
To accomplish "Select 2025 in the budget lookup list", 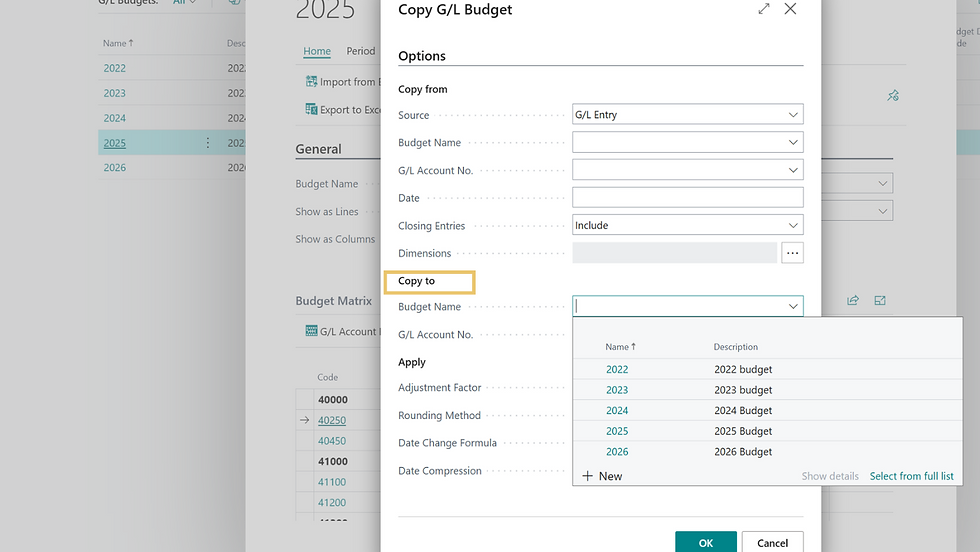I will 617,431.
